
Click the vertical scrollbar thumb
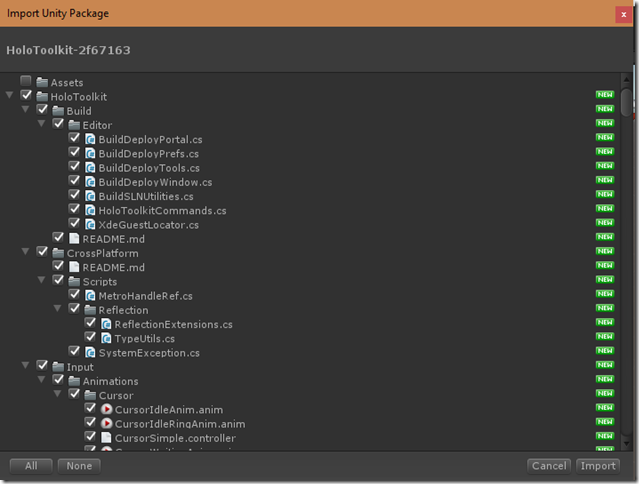(x=626, y=102)
